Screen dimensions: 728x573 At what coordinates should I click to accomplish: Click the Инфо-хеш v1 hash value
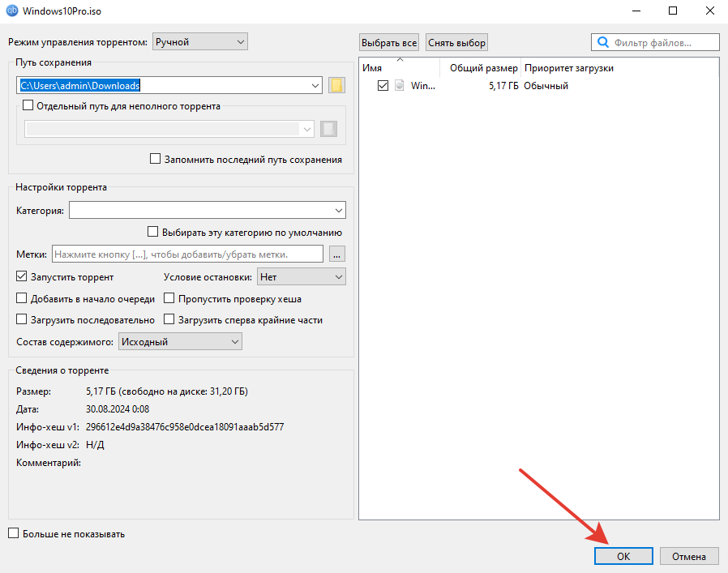tap(185, 427)
